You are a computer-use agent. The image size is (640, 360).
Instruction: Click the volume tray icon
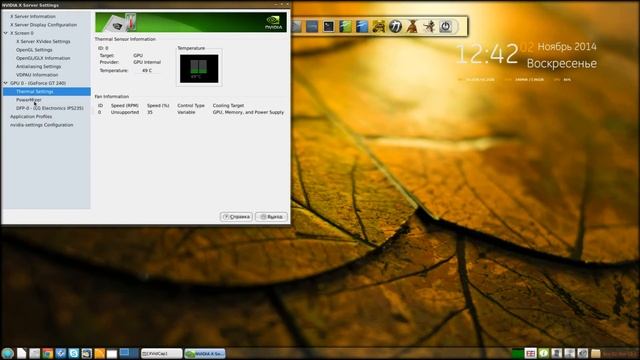(583, 353)
